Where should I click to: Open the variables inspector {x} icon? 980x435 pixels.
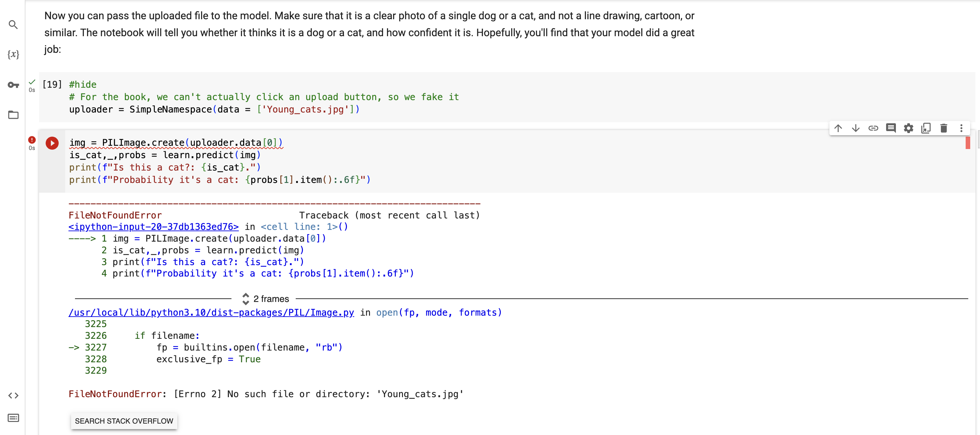(13, 54)
